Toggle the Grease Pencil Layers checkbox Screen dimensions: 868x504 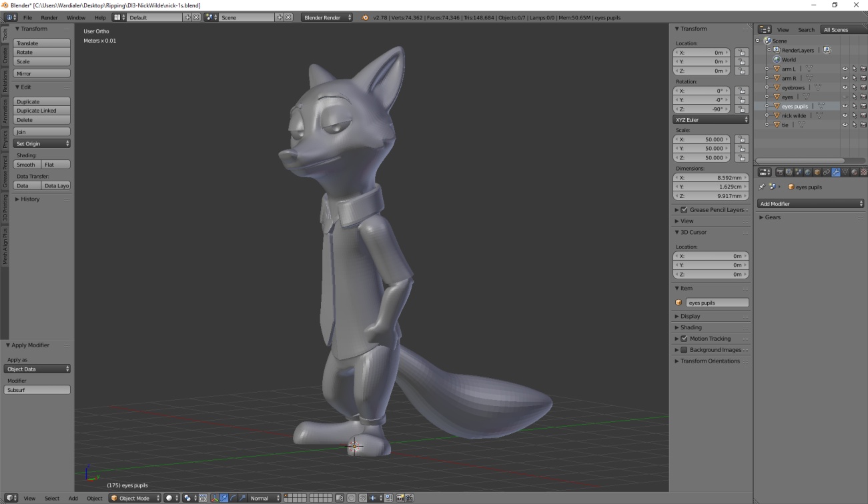pyautogui.click(x=684, y=210)
